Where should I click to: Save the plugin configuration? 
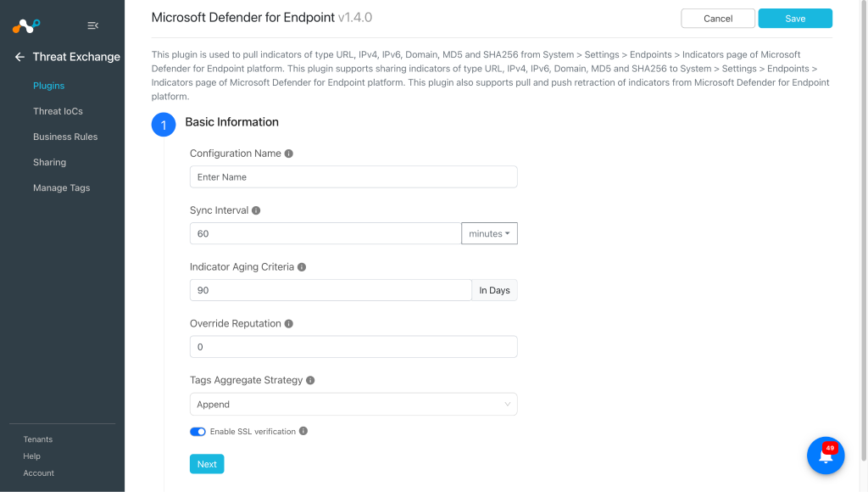point(795,19)
